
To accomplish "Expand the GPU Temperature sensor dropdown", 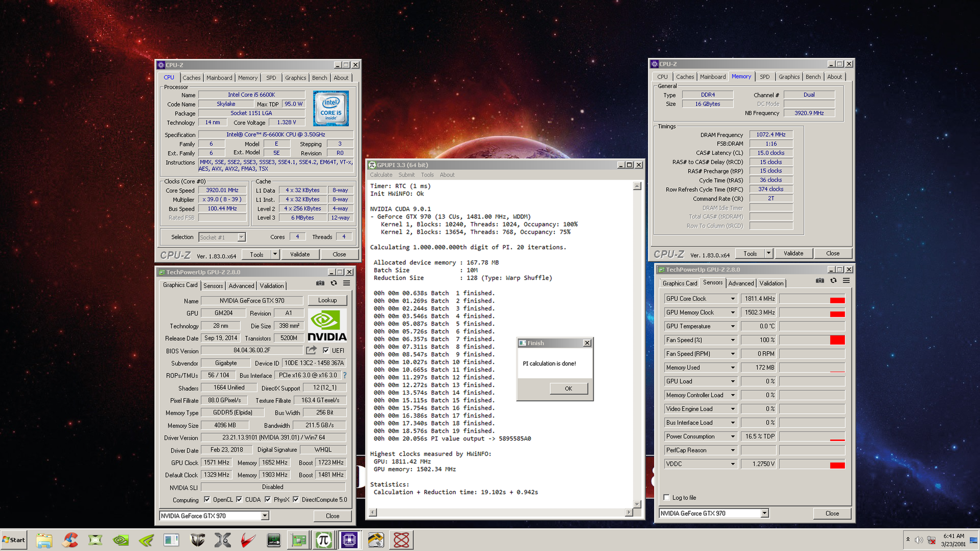I will click(x=732, y=326).
